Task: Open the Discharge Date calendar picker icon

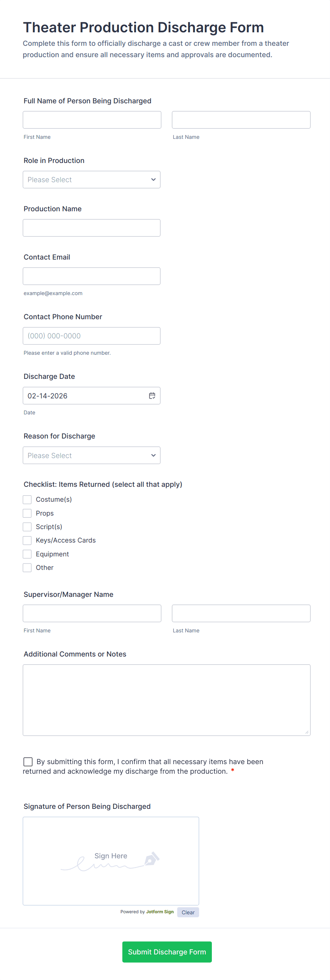Action: pos(152,396)
